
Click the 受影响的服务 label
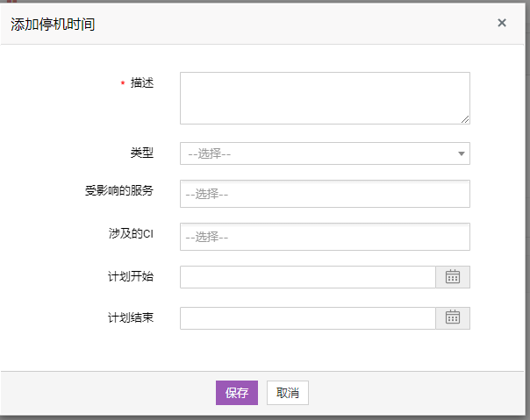click(118, 190)
